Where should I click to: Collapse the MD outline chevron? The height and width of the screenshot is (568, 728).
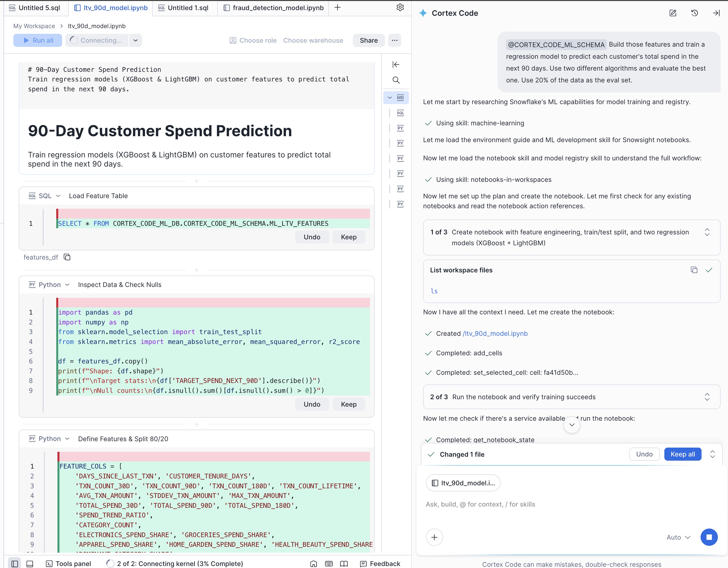(389, 98)
